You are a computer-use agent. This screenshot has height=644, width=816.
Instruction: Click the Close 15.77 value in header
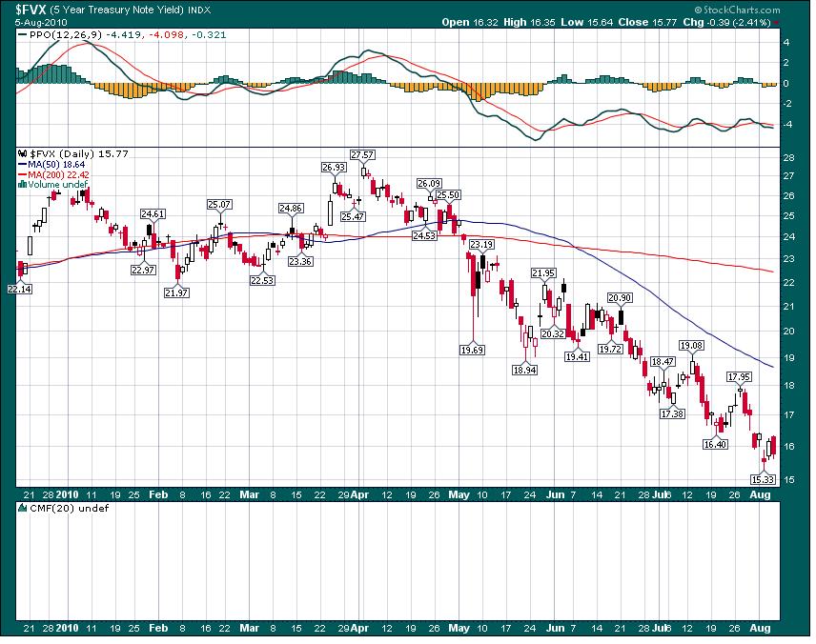pos(647,22)
